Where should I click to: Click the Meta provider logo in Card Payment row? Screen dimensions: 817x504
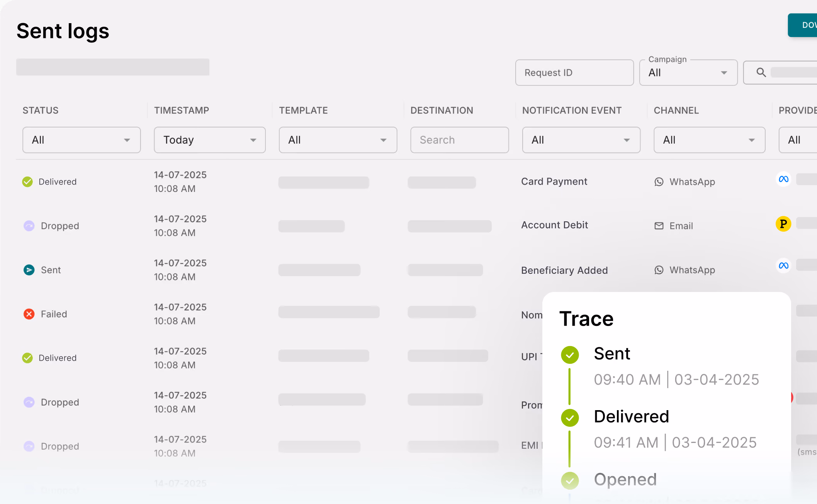(783, 179)
